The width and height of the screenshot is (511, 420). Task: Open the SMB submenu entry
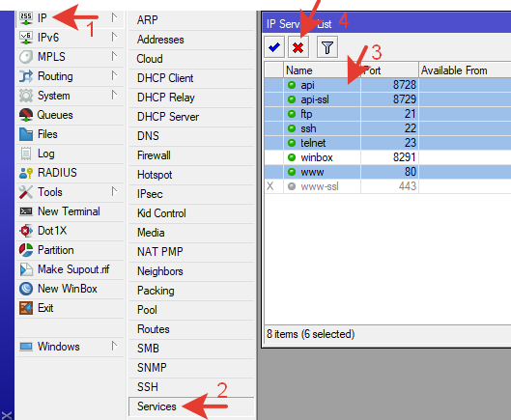coord(191,349)
